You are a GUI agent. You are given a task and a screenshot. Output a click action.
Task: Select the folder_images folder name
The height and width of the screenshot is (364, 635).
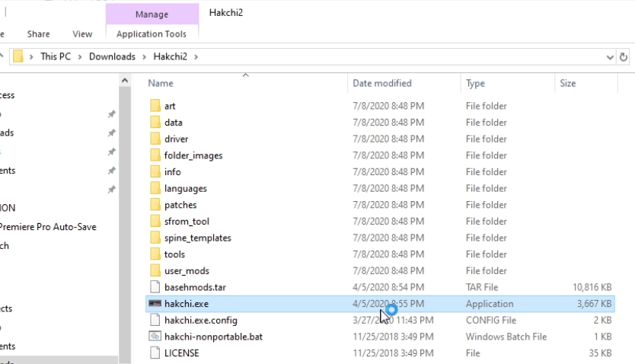pos(193,155)
